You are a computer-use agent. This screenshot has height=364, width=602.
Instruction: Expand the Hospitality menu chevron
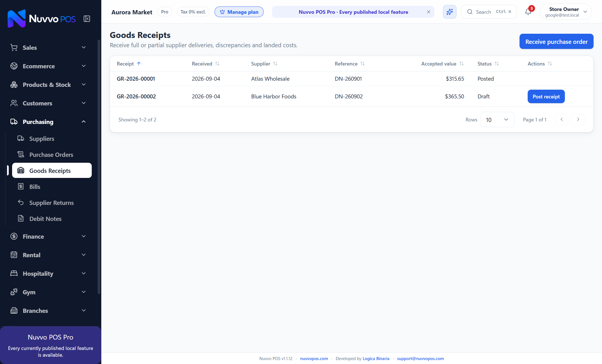84,273
